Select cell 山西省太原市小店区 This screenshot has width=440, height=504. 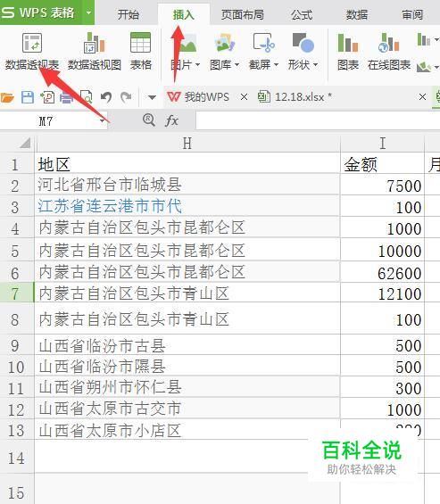(187, 430)
